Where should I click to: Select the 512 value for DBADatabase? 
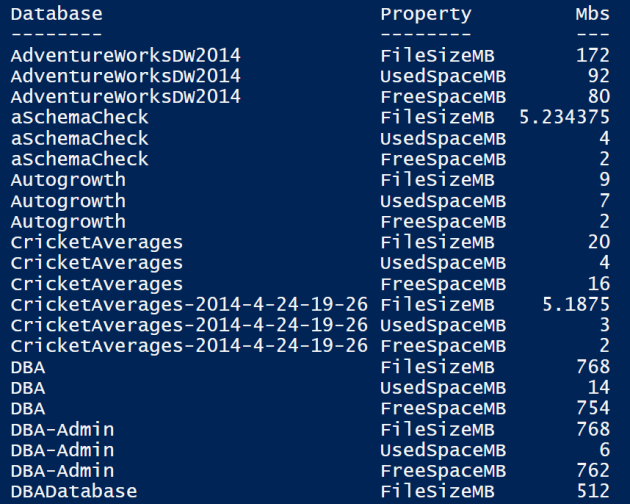pos(592,491)
